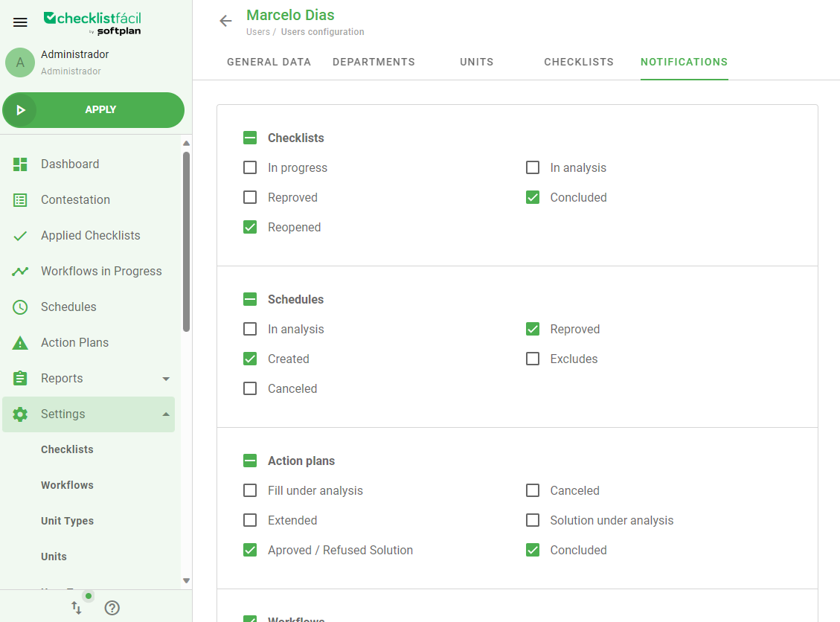
Task: Click the Action Plans warning icon
Action: [20, 343]
